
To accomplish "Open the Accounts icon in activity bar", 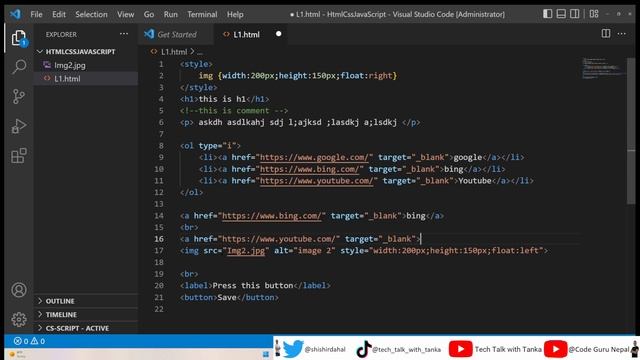I will click(19, 290).
